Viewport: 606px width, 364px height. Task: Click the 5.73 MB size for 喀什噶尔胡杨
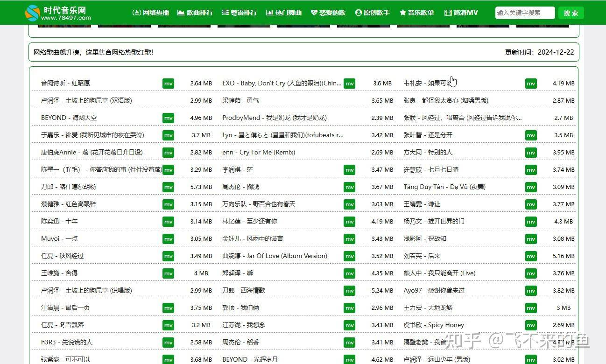point(201,187)
